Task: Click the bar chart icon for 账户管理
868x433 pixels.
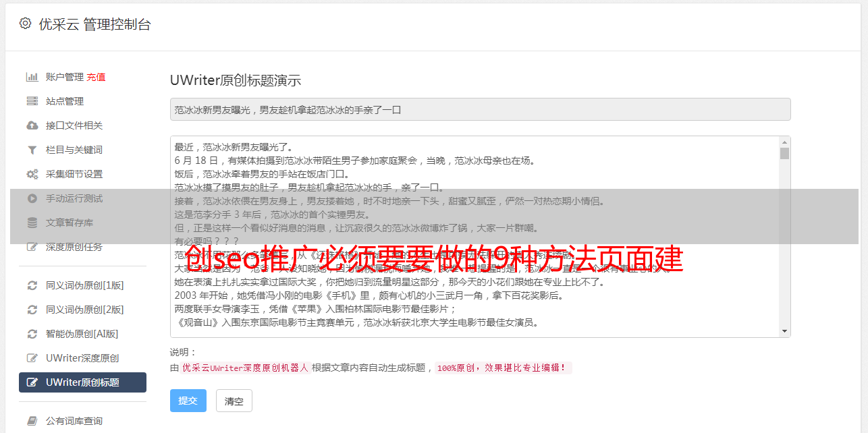Action: click(x=32, y=77)
